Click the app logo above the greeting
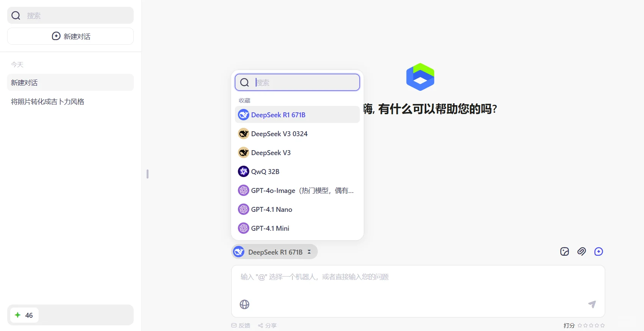 pos(420,77)
